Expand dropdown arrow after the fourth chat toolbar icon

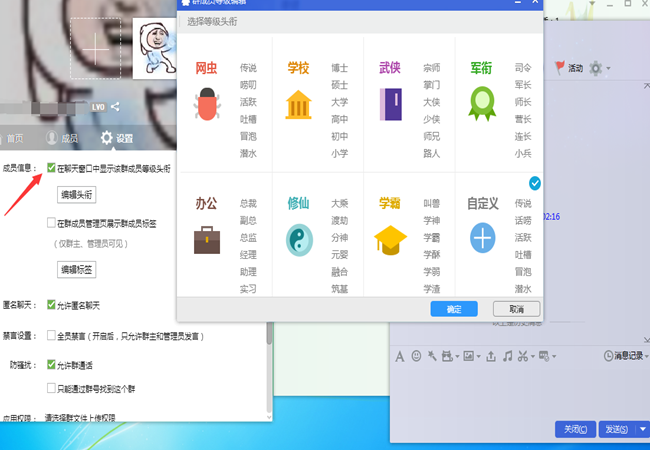tap(457, 357)
